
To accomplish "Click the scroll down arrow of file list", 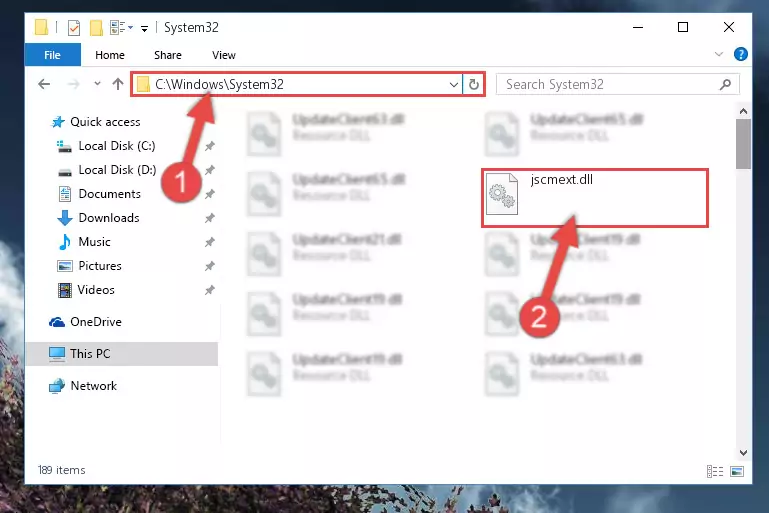I will (743, 453).
